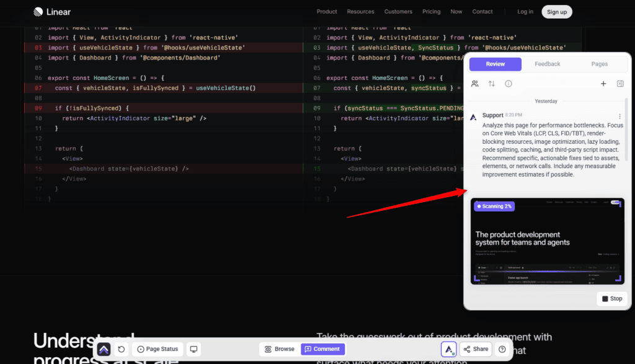Open the Resources menu
Image resolution: width=635 pixels, height=364 pixels.
[360, 12]
